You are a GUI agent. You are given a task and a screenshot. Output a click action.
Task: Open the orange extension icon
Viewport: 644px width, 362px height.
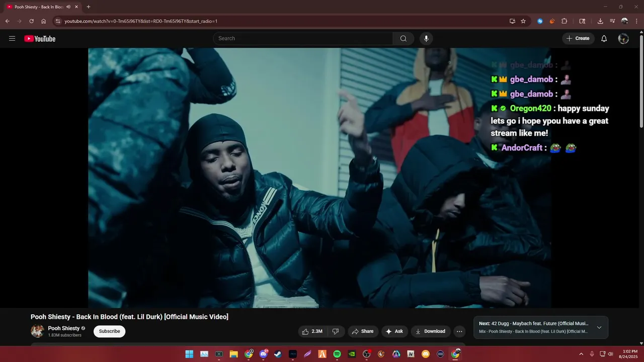(552, 21)
